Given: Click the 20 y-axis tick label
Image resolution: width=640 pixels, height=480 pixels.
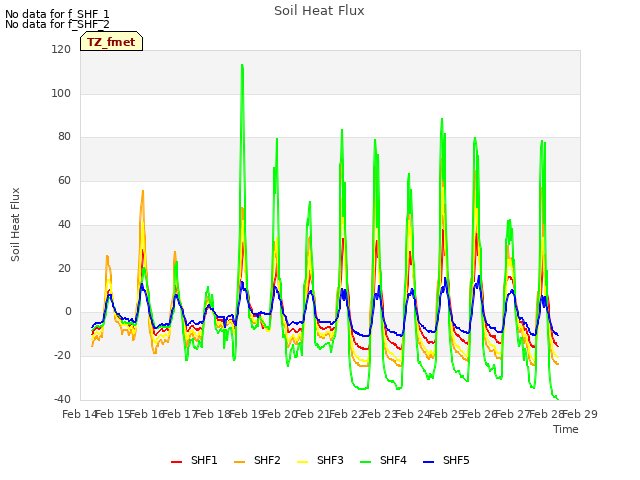Looking at the screenshot, I should point(64,268).
